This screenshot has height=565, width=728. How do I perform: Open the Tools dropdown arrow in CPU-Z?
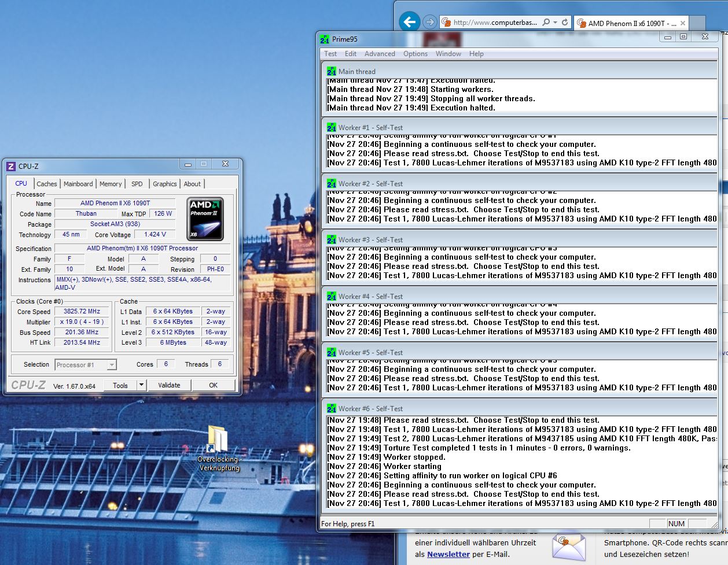[141, 385]
